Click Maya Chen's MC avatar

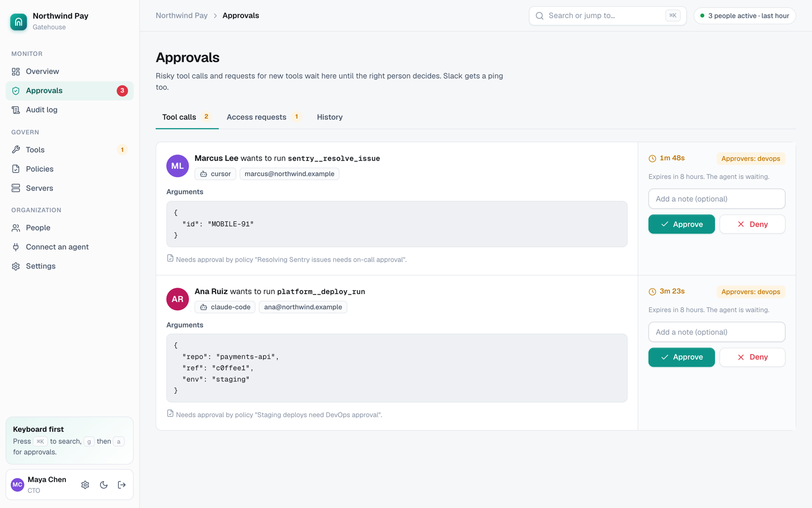pos(18,485)
